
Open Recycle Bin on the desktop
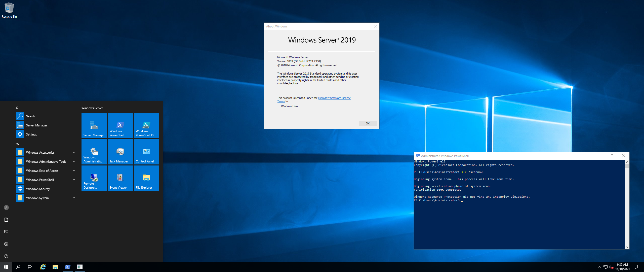tap(9, 10)
